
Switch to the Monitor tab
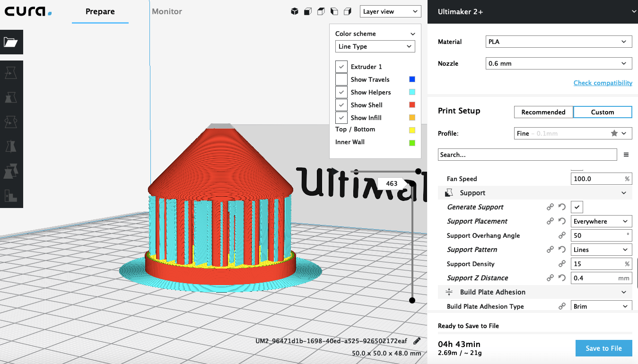(167, 11)
